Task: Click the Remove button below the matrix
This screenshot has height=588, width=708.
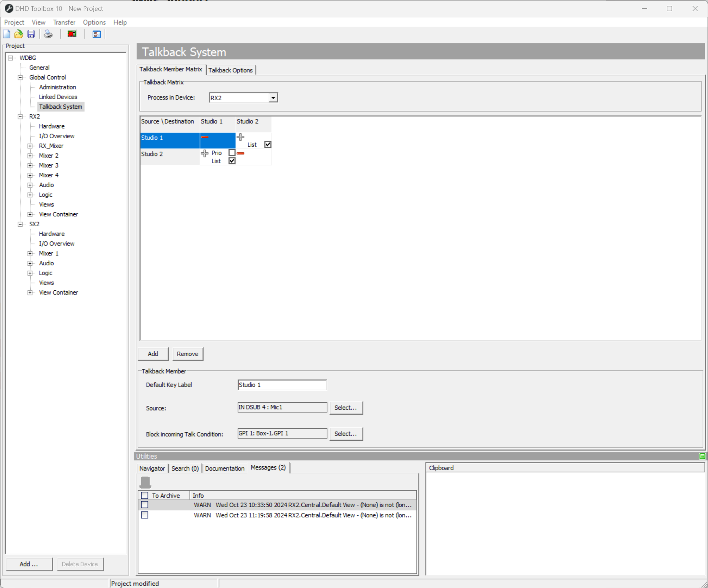Action: (x=188, y=354)
